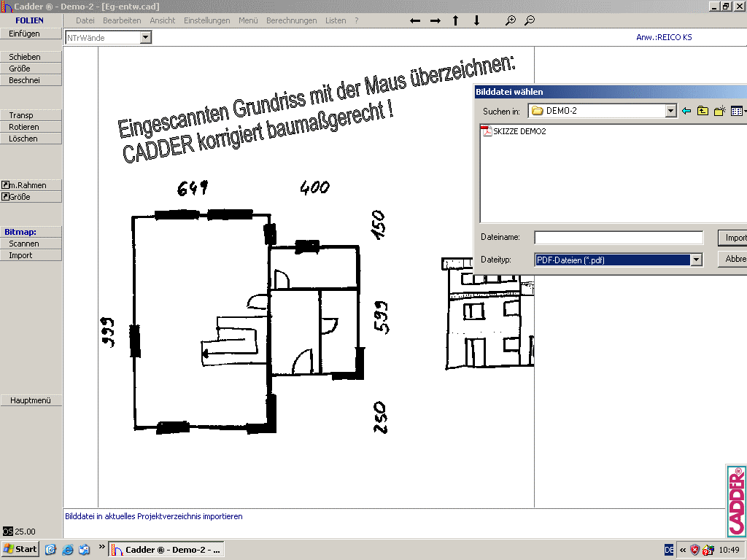747x560 pixels.
Task: Open the Listen menu
Action: click(336, 20)
